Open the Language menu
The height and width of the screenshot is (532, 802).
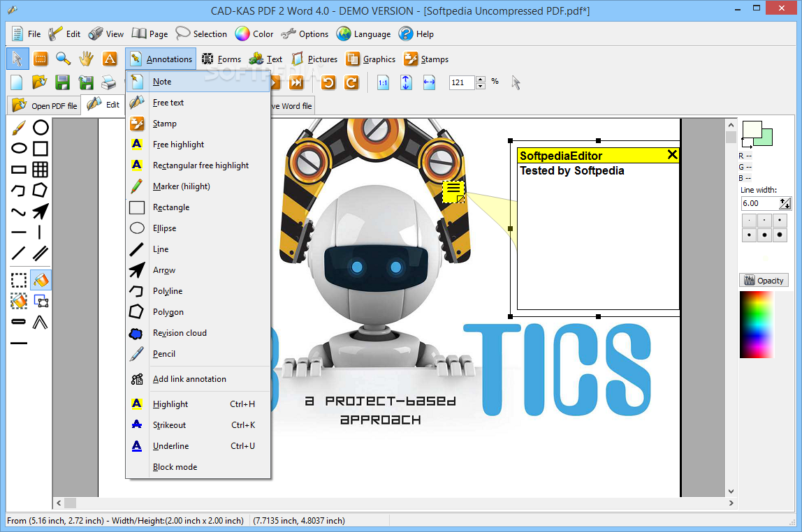tap(364, 34)
